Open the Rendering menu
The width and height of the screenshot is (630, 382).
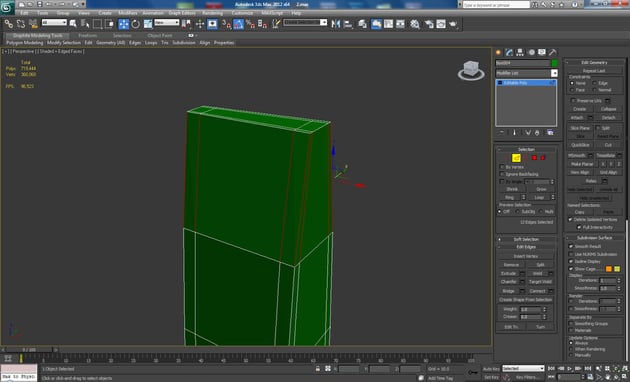click(x=212, y=13)
